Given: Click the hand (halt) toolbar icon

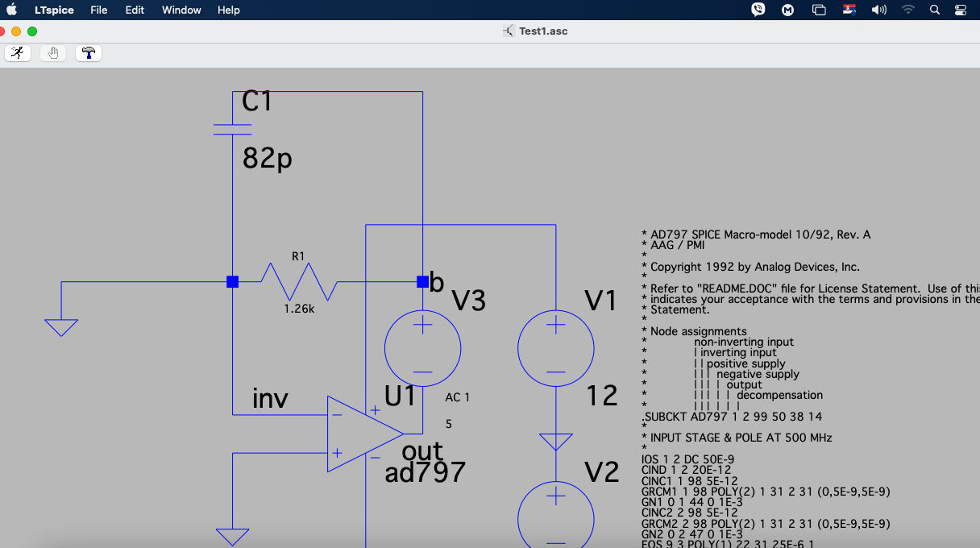Looking at the screenshot, I should pos(53,53).
